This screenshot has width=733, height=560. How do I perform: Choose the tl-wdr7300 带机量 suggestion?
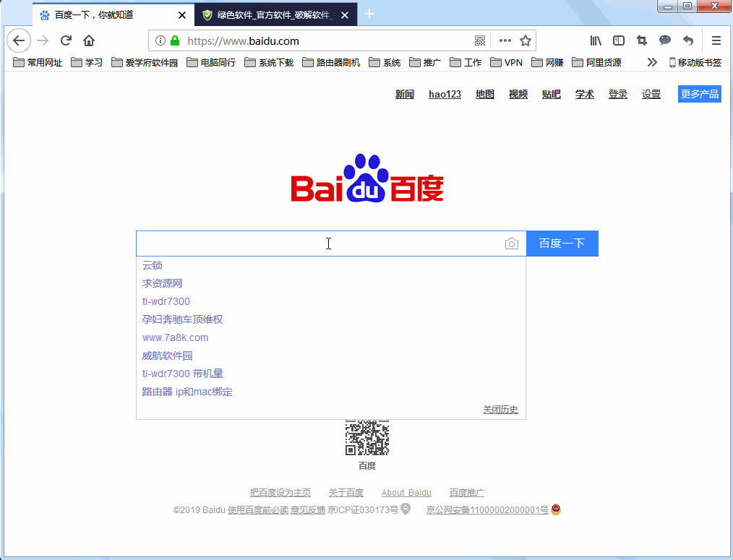click(x=183, y=374)
